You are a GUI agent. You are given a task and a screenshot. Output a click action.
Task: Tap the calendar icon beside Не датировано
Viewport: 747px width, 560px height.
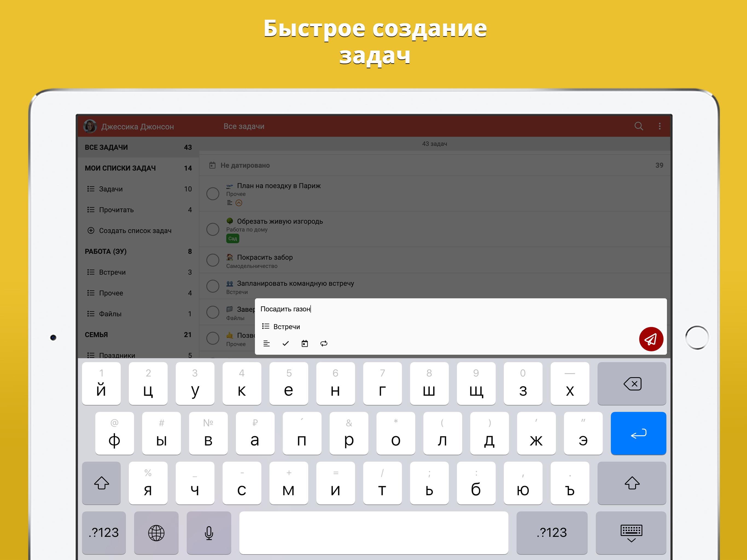[x=212, y=165]
